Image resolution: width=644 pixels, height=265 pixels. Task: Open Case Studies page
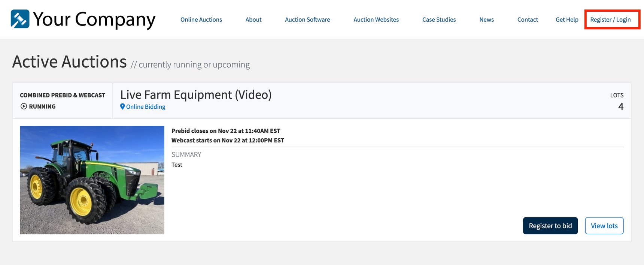(439, 19)
